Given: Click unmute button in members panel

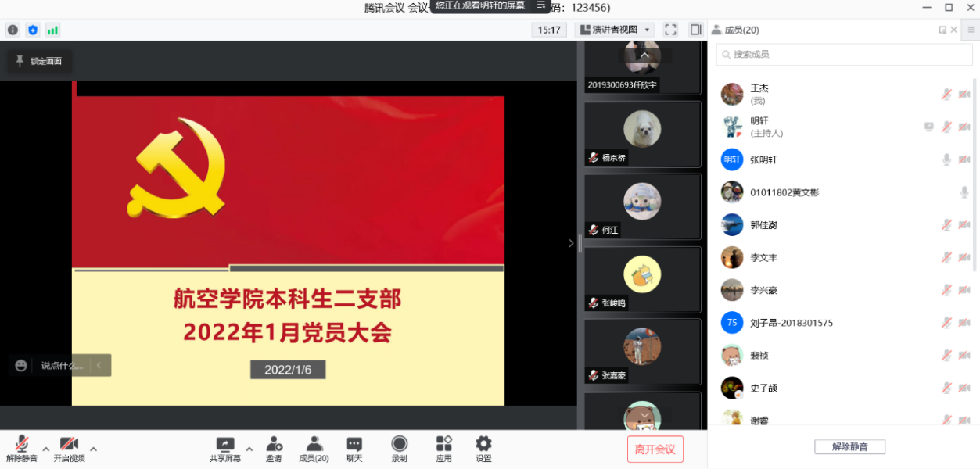Looking at the screenshot, I should click(x=849, y=447).
